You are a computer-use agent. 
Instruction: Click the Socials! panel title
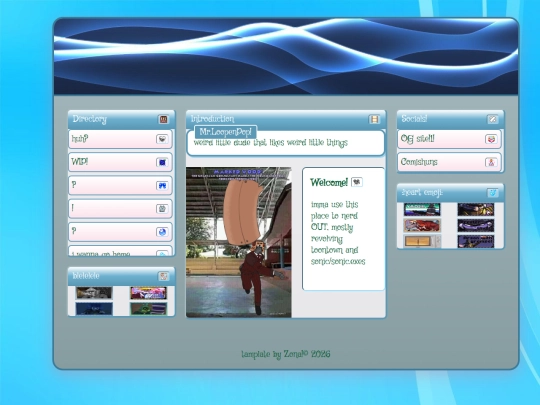point(414,119)
